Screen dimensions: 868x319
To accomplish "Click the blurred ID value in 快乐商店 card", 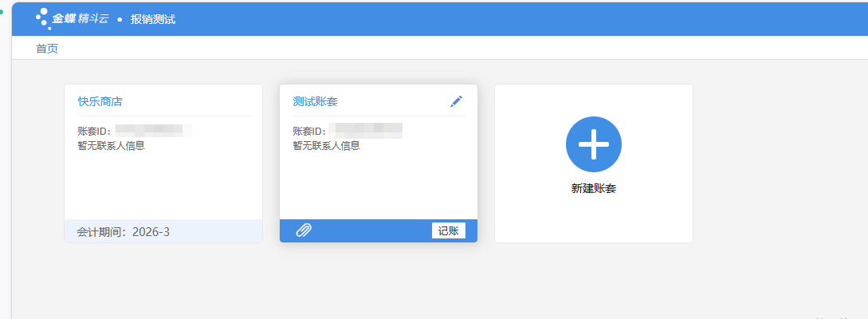I will pos(150,130).
